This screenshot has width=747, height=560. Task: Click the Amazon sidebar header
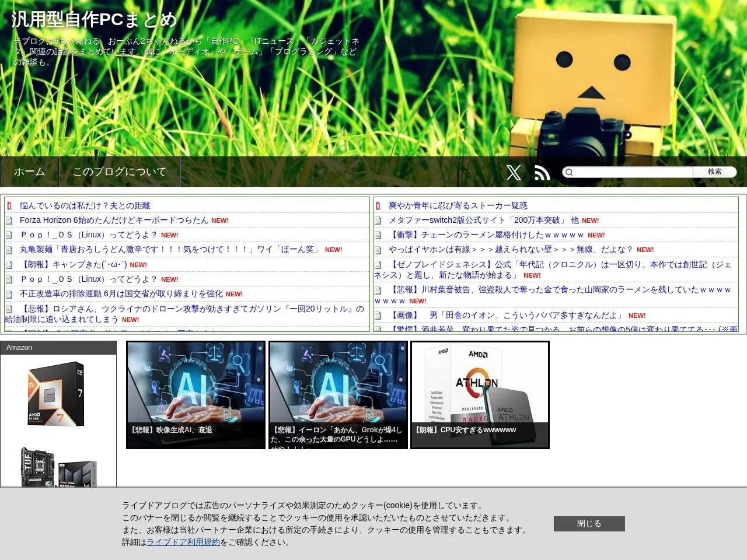[58, 348]
